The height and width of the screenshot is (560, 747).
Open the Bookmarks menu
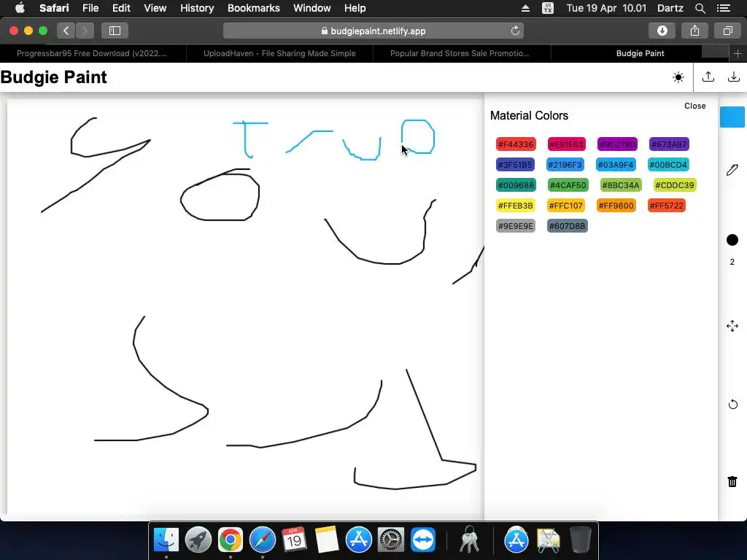(x=253, y=8)
